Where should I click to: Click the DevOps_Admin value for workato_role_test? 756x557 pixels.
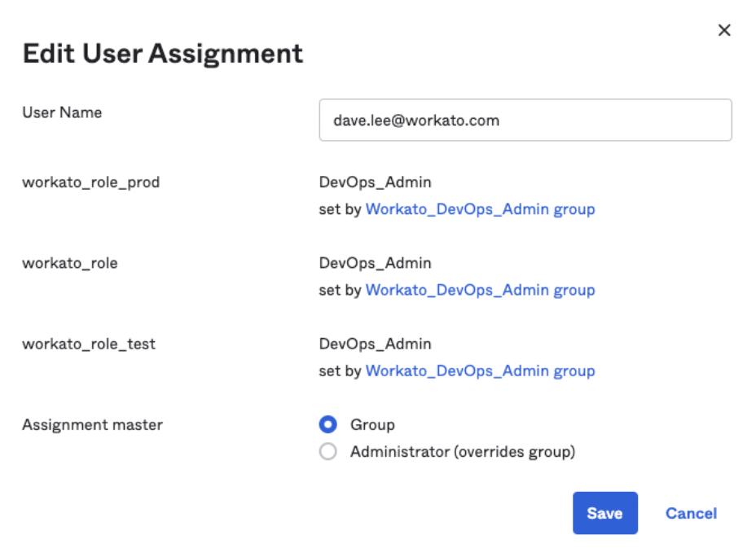pos(375,344)
